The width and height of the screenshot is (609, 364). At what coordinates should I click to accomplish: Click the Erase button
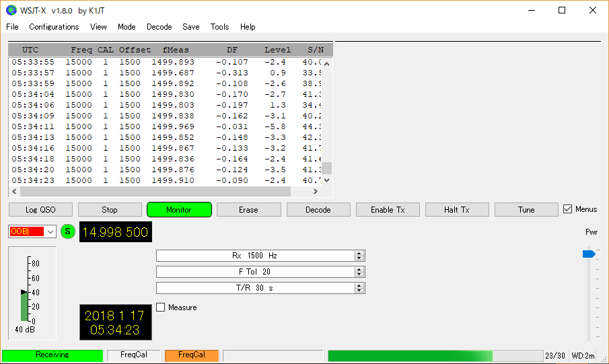(x=248, y=210)
